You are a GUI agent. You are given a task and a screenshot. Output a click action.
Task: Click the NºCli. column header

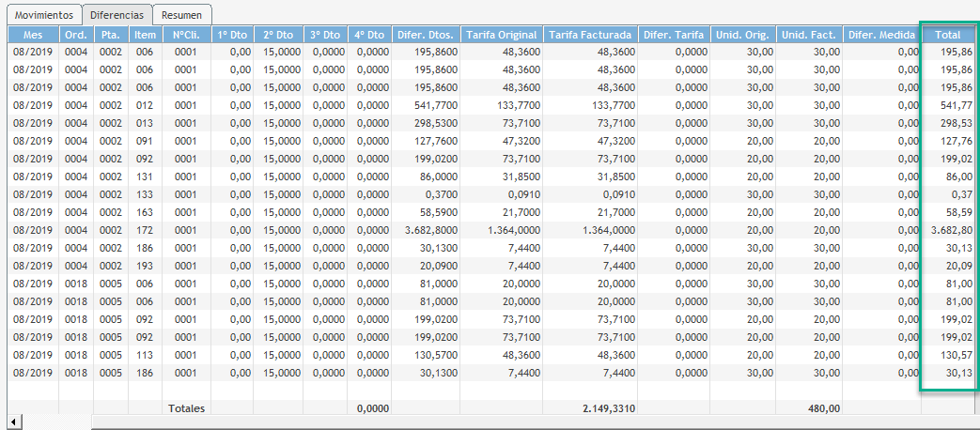point(185,35)
